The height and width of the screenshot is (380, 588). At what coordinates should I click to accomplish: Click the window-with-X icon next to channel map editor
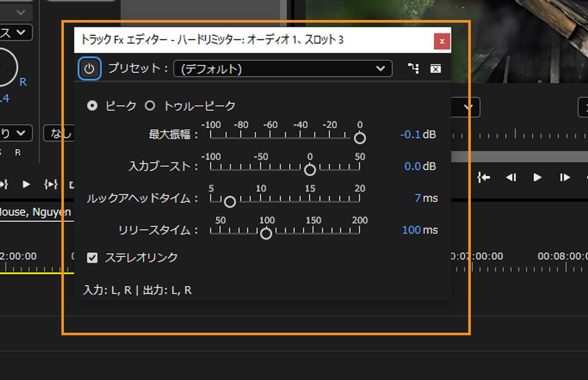pyautogui.click(x=435, y=68)
